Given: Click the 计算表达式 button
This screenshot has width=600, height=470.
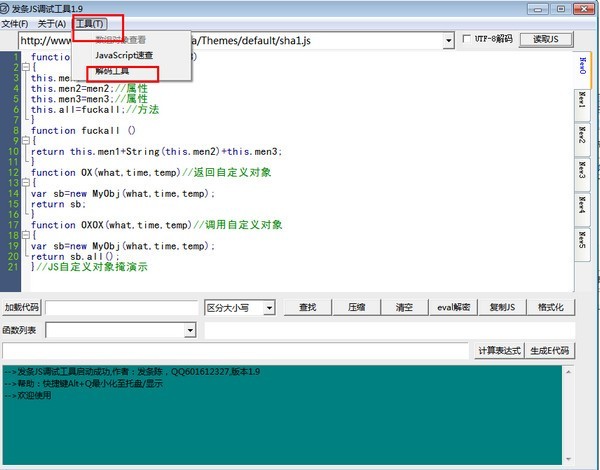Looking at the screenshot, I should 499,351.
